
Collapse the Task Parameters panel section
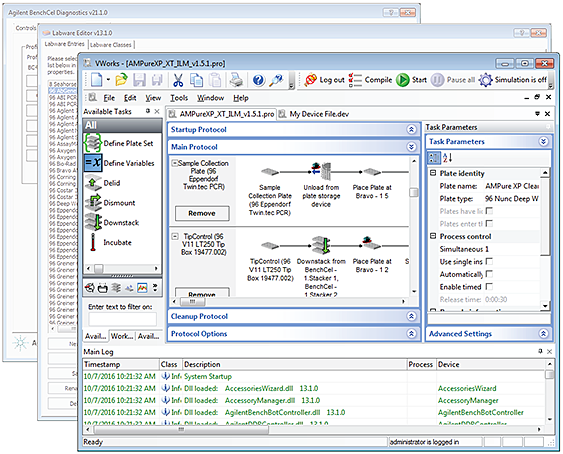pyautogui.click(x=543, y=142)
